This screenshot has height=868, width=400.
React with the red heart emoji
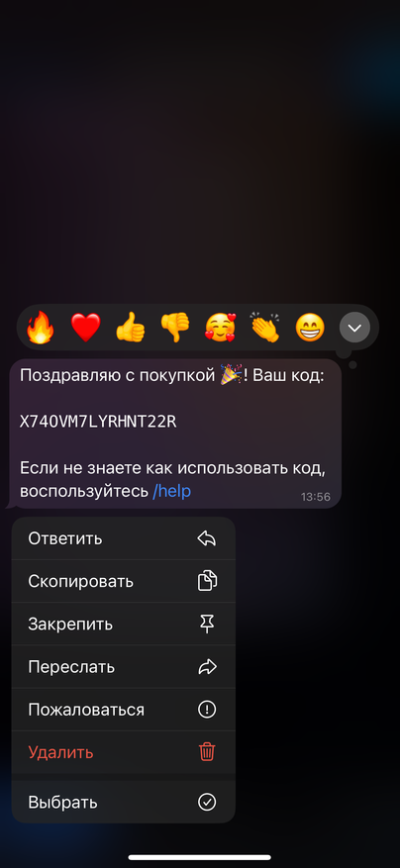[85, 328]
